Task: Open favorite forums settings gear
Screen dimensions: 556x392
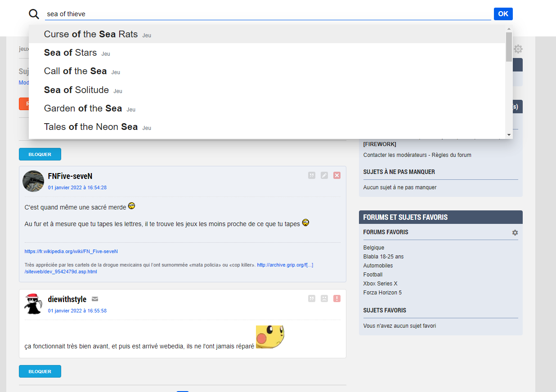Action: 515,232
